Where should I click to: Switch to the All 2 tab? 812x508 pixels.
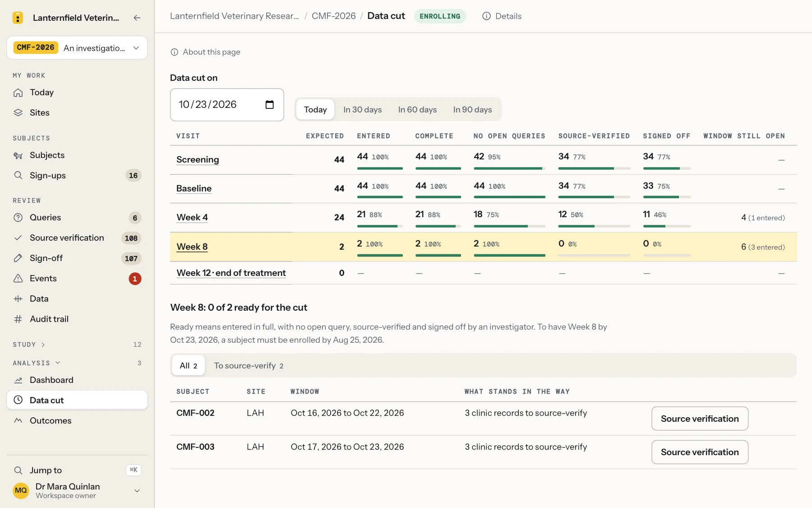188,366
